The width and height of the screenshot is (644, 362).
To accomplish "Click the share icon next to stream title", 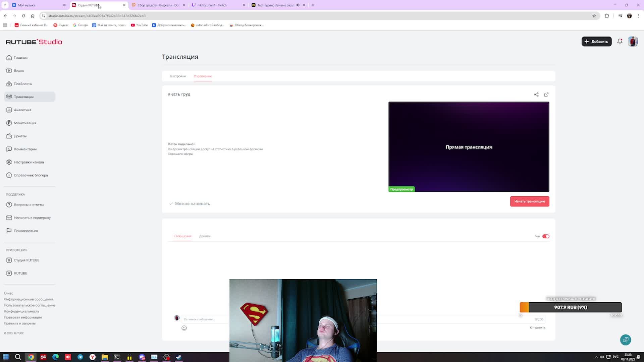I will (x=536, y=95).
